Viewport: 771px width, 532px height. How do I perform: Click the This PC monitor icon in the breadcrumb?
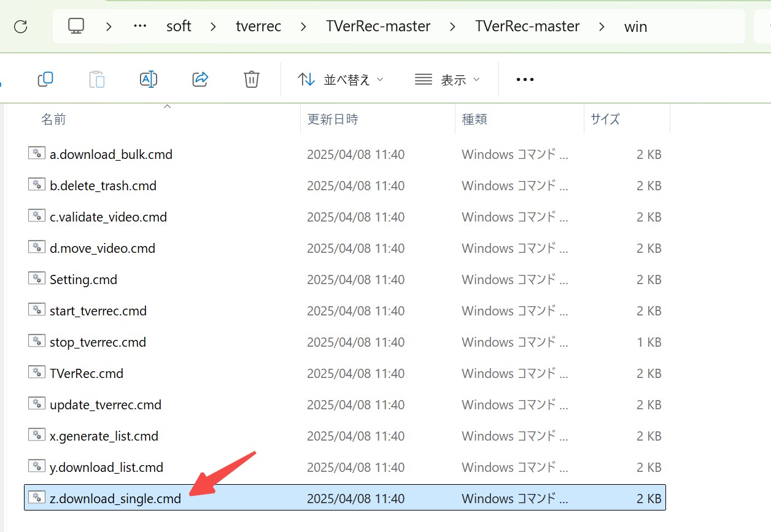[x=76, y=26]
